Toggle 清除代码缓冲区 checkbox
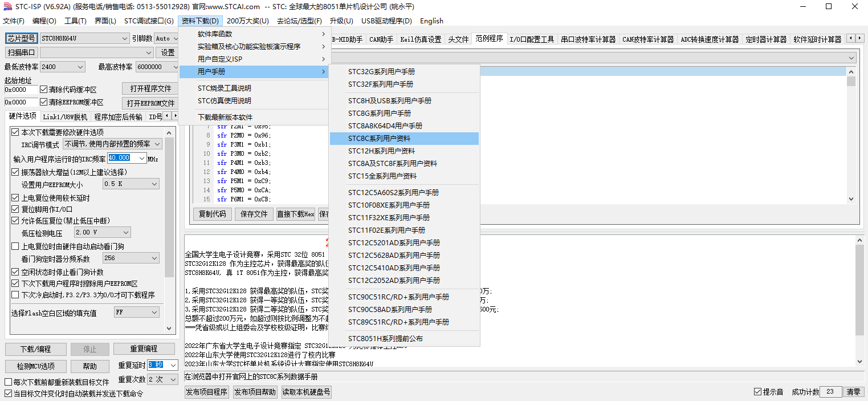 tap(44, 90)
